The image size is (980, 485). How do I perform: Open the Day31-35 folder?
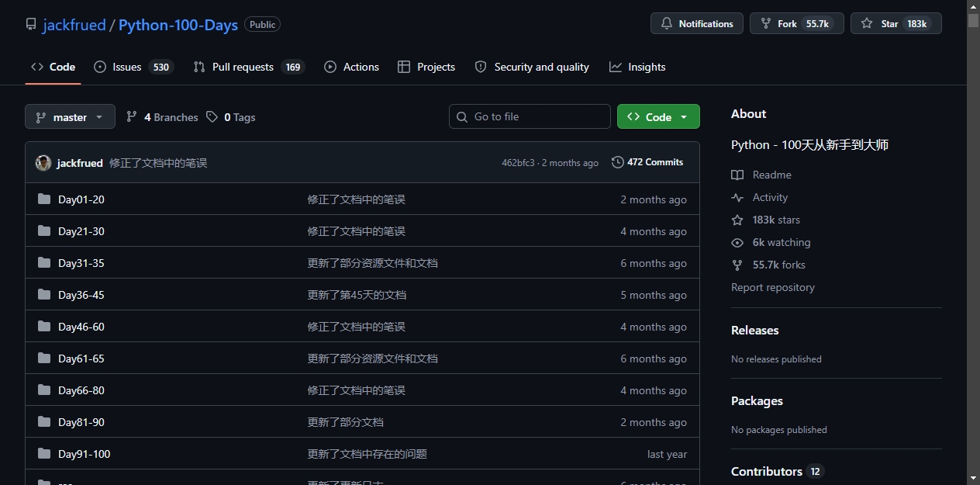(x=81, y=263)
